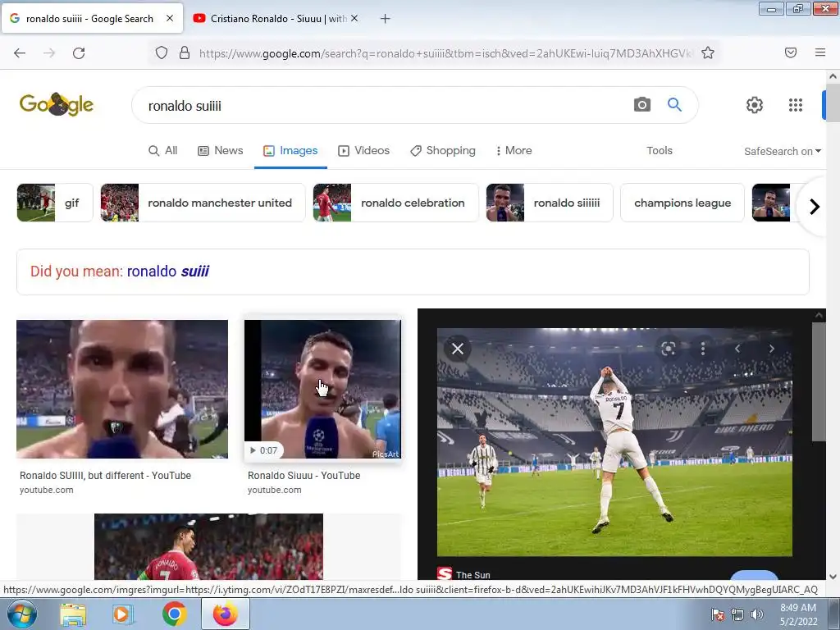Save page to Pocket
The image size is (840, 630).
coord(791,52)
